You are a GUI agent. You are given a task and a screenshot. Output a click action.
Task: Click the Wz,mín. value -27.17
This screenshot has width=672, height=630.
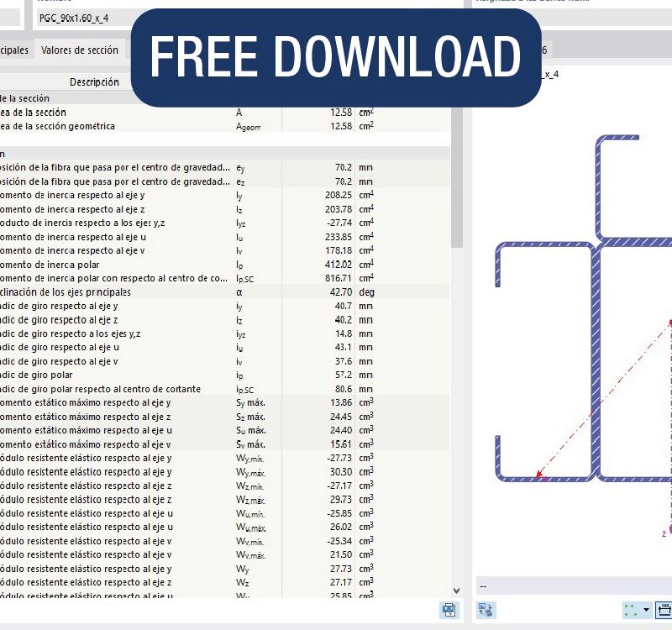point(339,486)
